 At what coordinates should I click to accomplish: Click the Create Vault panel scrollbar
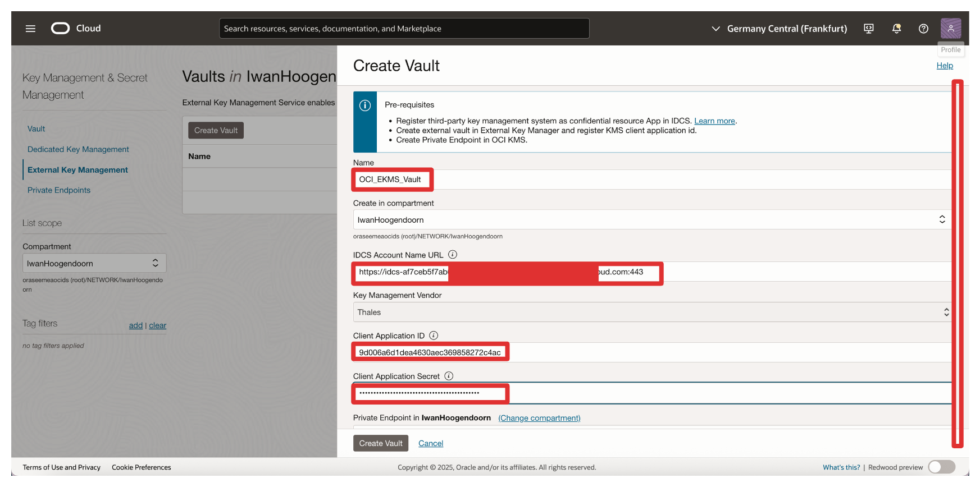click(958, 264)
